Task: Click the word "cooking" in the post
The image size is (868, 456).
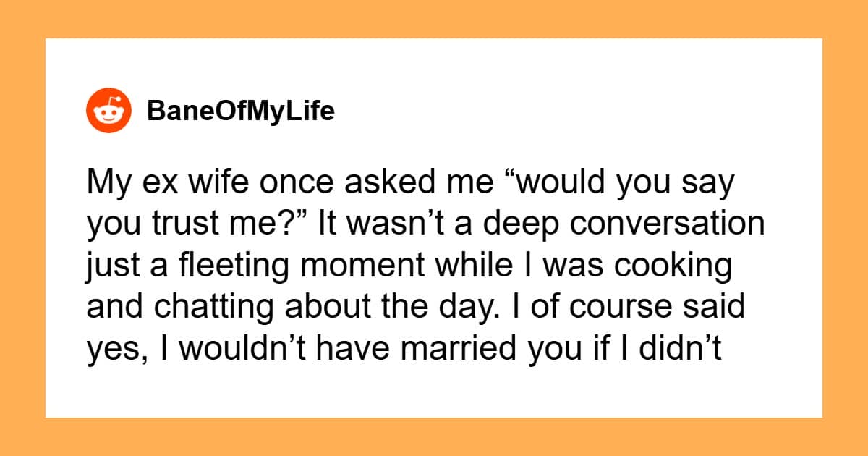Action: pyautogui.click(x=679, y=266)
